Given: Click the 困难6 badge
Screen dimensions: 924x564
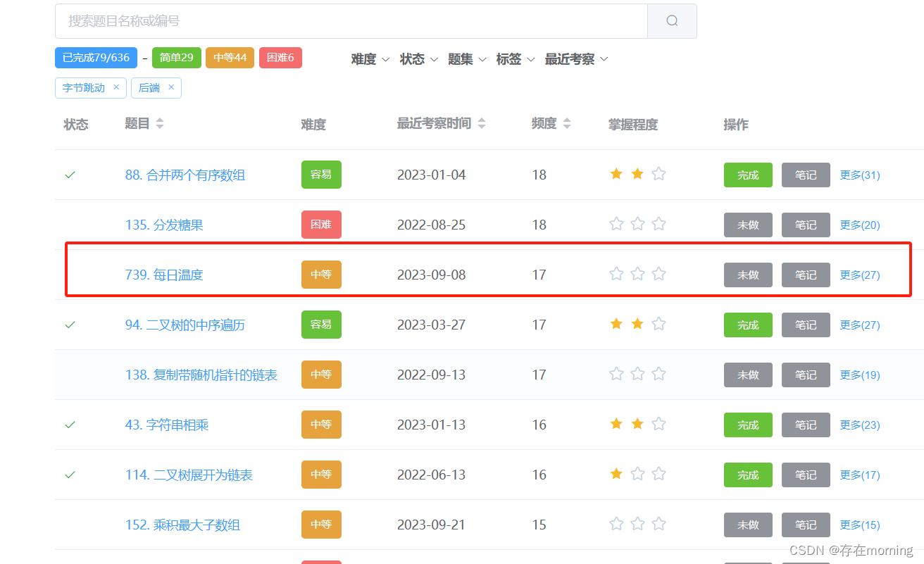Looking at the screenshot, I should coord(280,58).
